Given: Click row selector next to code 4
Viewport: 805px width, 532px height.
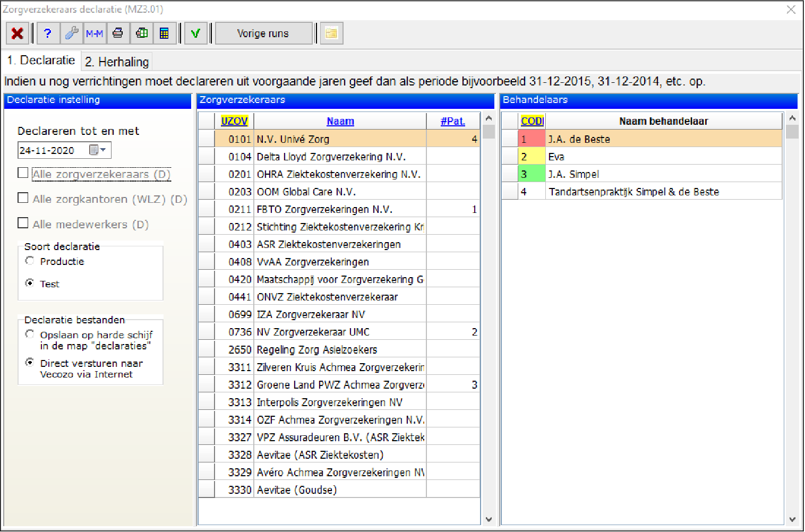Looking at the screenshot, I should 510,192.
